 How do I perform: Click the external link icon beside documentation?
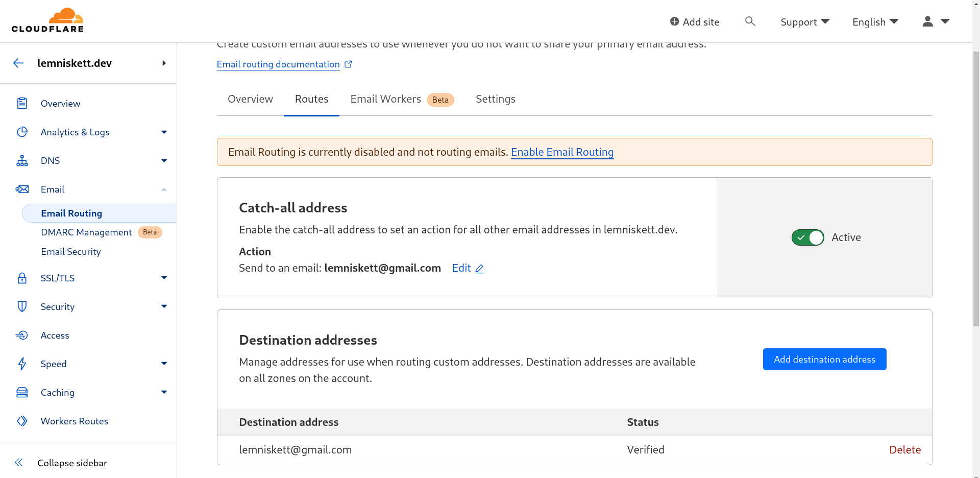coord(348,64)
